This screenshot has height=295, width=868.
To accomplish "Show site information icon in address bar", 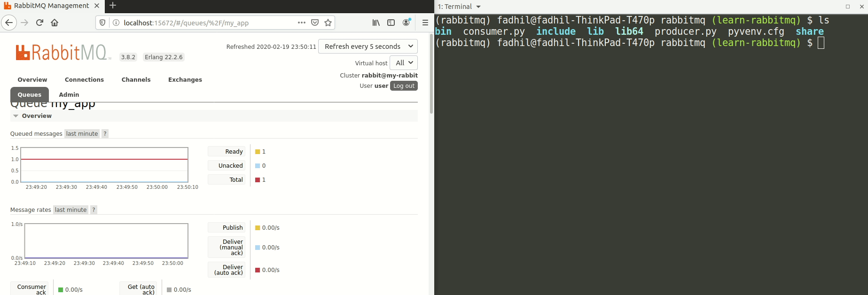I will click(x=116, y=23).
